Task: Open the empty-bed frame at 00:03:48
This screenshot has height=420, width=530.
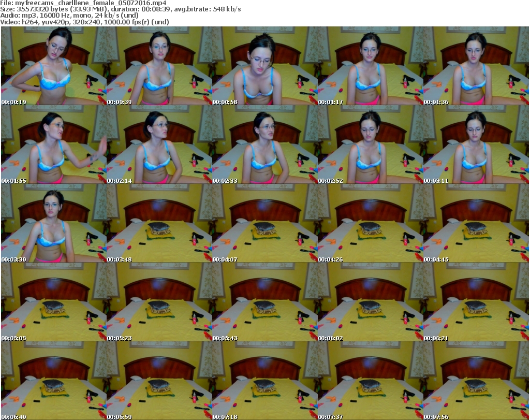Action: point(159,223)
